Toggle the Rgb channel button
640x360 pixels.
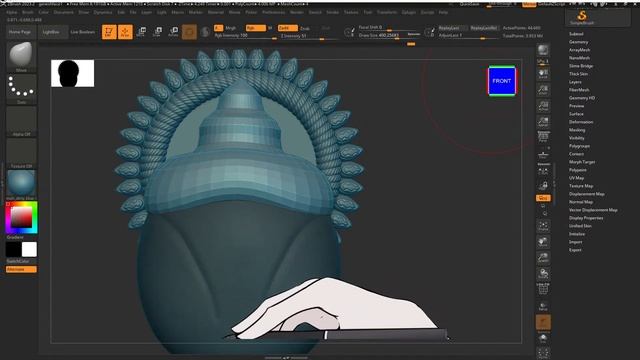pos(256,28)
